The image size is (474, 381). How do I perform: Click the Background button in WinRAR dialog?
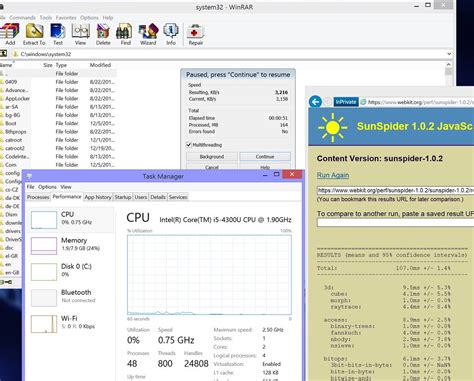[x=212, y=156]
